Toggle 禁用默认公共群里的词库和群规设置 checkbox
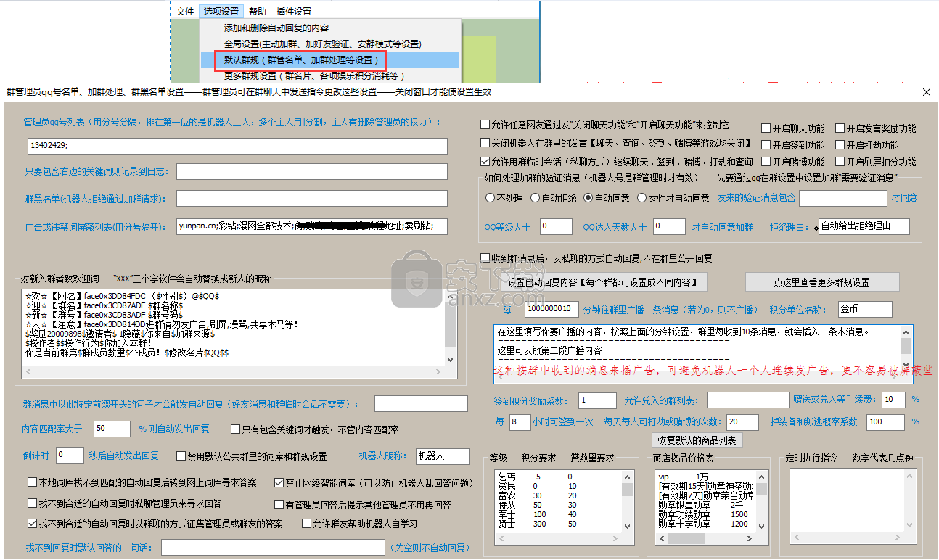Image resolution: width=939 pixels, height=560 pixels. click(x=181, y=456)
